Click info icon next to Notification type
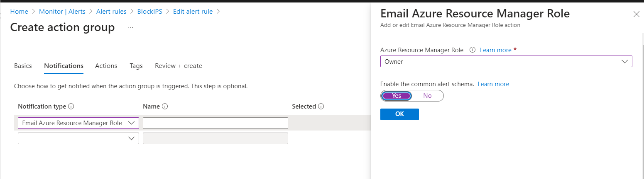This screenshot has height=179, width=644. pos(71,106)
